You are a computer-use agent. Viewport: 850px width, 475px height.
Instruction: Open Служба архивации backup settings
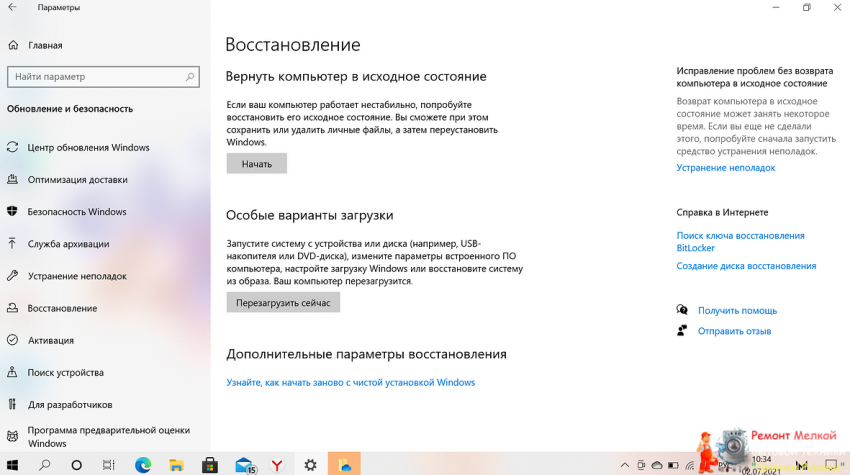coord(68,244)
